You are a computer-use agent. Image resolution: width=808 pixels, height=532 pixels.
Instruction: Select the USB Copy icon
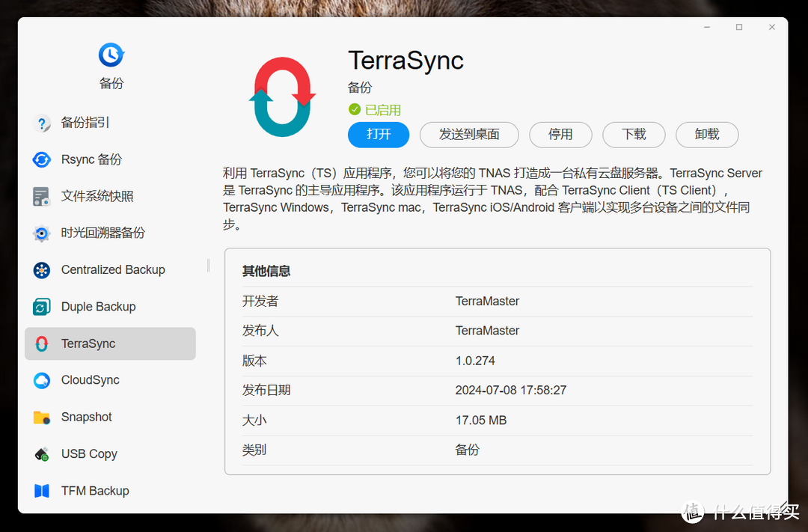click(x=43, y=453)
